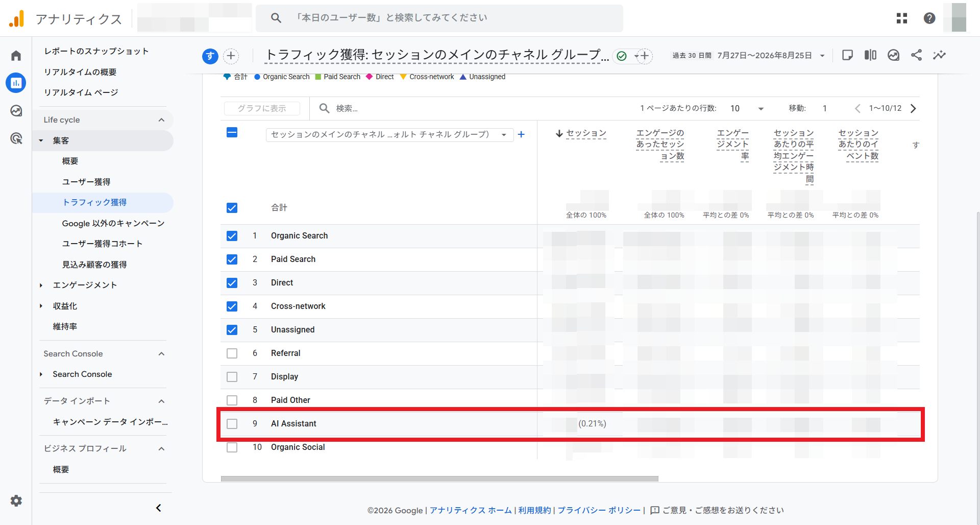This screenshot has width=980, height=525.
Task: Select ユーザー獲得 in the menu
Action: (86, 182)
